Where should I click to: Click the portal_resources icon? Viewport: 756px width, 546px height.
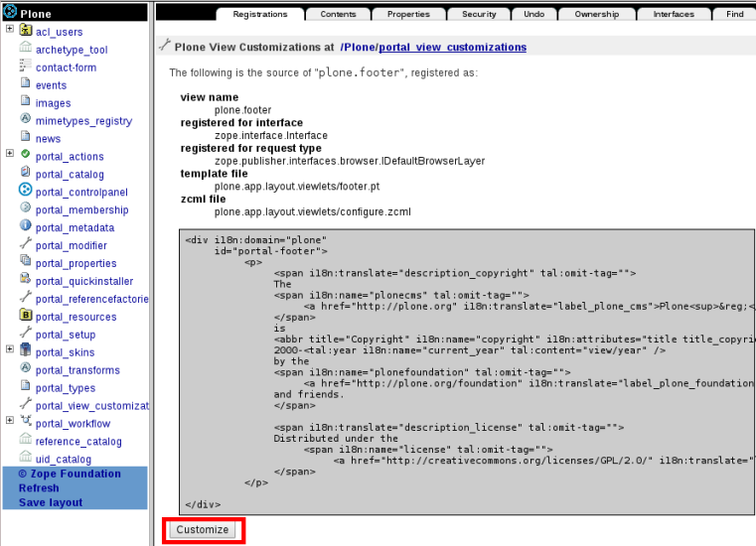click(x=26, y=316)
